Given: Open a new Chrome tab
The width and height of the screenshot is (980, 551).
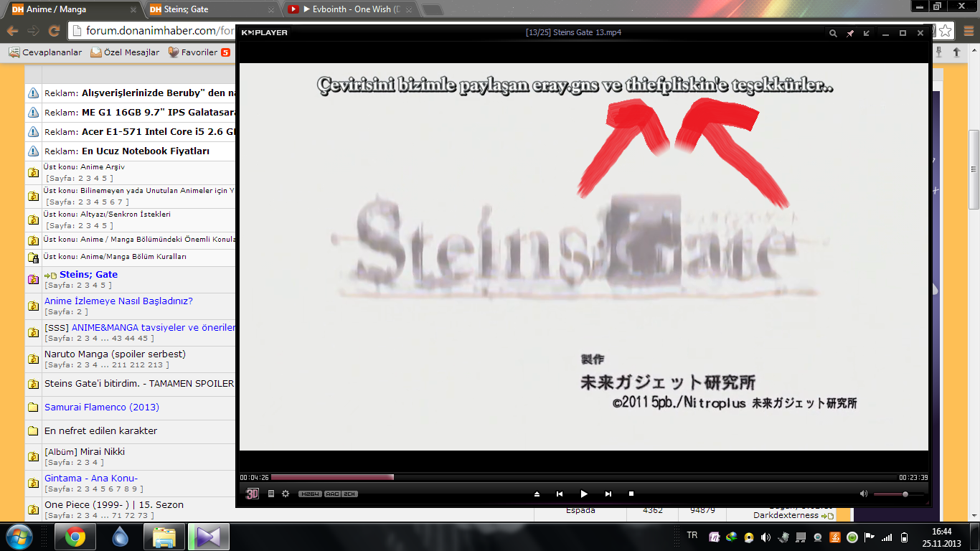Looking at the screenshot, I should [x=432, y=10].
